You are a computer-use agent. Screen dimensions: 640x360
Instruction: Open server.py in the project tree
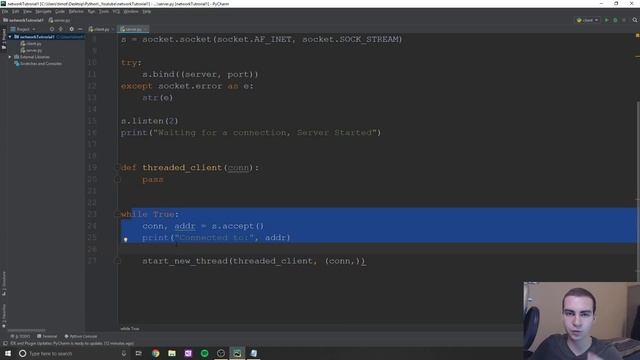pos(31,50)
